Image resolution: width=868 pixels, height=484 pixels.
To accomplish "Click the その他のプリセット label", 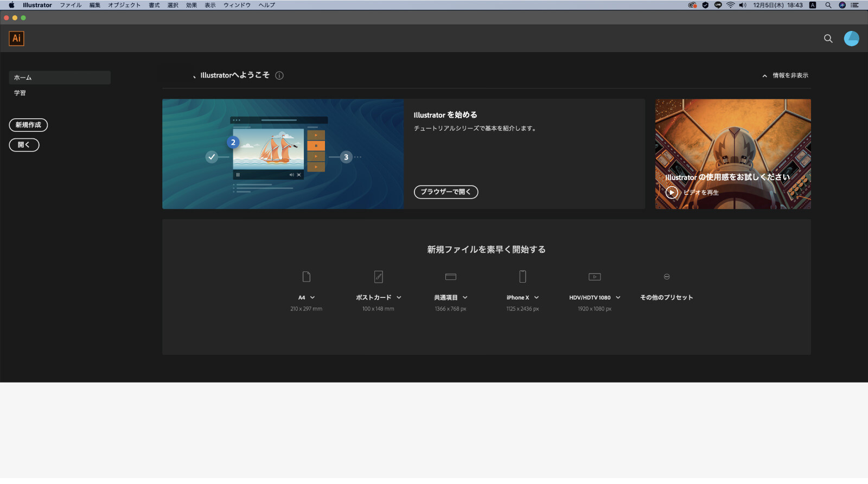I will click(667, 298).
